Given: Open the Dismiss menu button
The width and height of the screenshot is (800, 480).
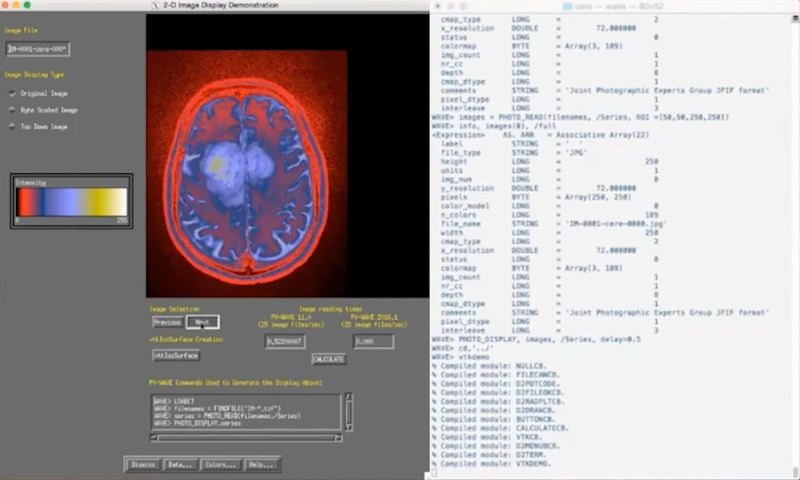Looking at the screenshot, I should coord(143,465).
